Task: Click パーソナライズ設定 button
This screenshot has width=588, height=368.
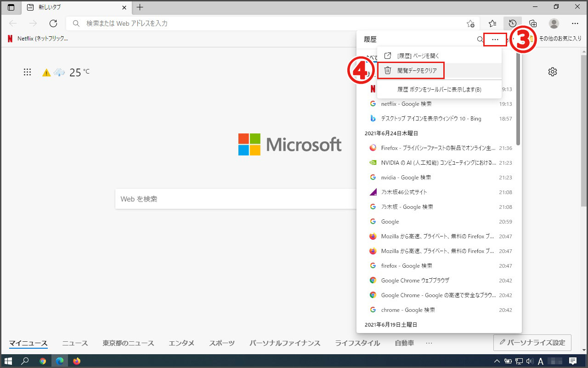Action: click(532, 343)
